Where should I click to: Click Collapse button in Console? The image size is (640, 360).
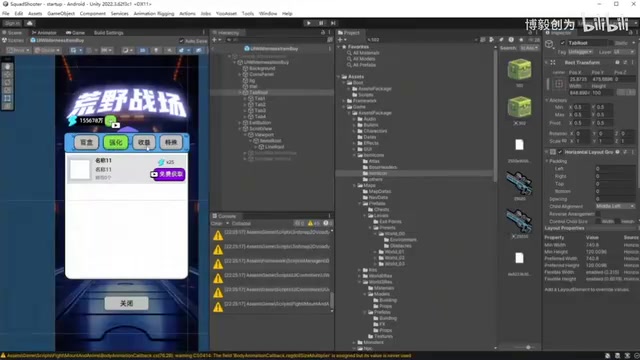pyautogui.click(x=241, y=223)
